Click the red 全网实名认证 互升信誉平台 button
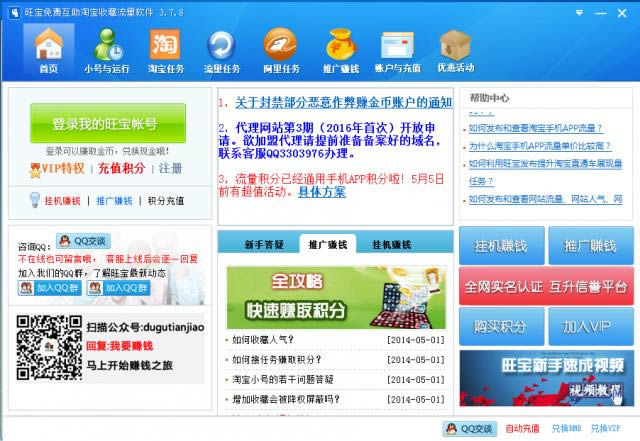This screenshot has width=640, height=441. click(546, 286)
